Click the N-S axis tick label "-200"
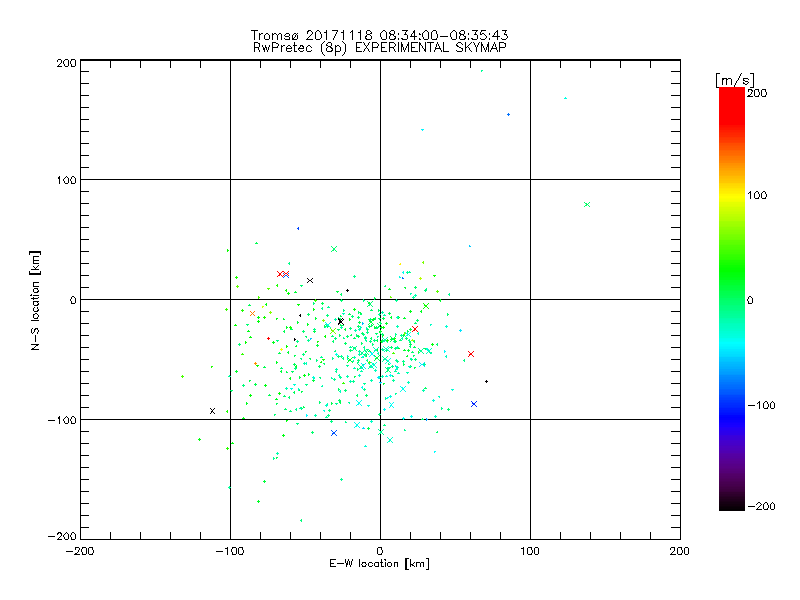Image resolution: width=800 pixels, height=600 pixels. click(62, 537)
